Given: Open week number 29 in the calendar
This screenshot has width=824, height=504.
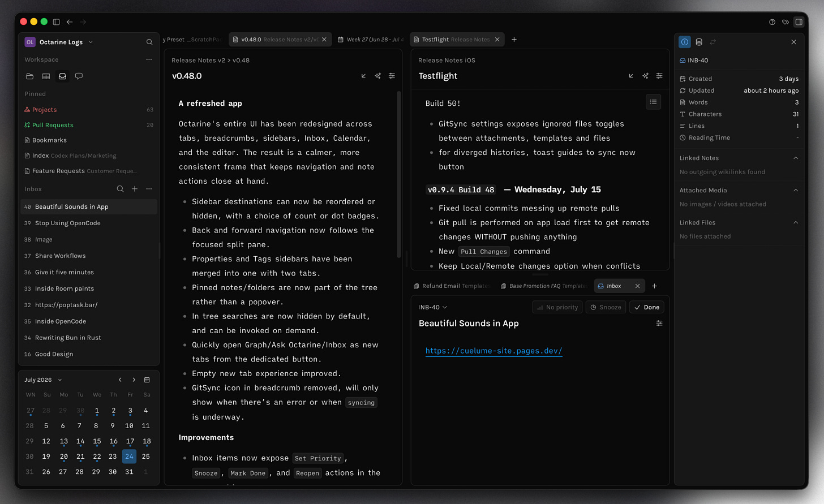Looking at the screenshot, I should tap(29, 441).
